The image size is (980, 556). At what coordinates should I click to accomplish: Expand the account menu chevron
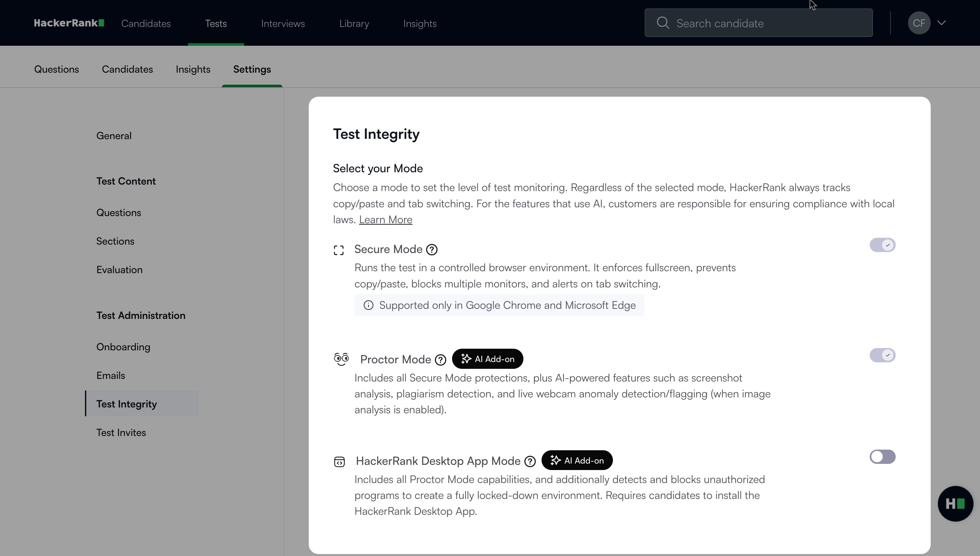[941, 23]
